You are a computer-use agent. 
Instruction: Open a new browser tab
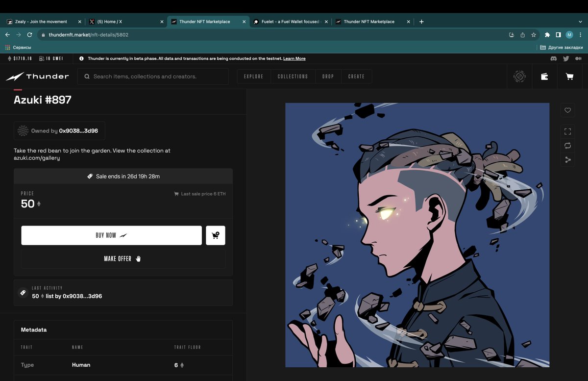coord(421,22)
